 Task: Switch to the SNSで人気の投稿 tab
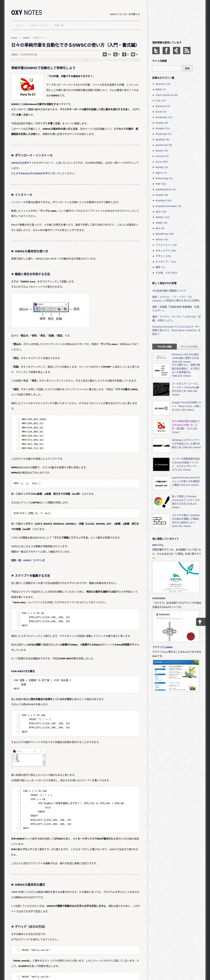tap(189, 347)
